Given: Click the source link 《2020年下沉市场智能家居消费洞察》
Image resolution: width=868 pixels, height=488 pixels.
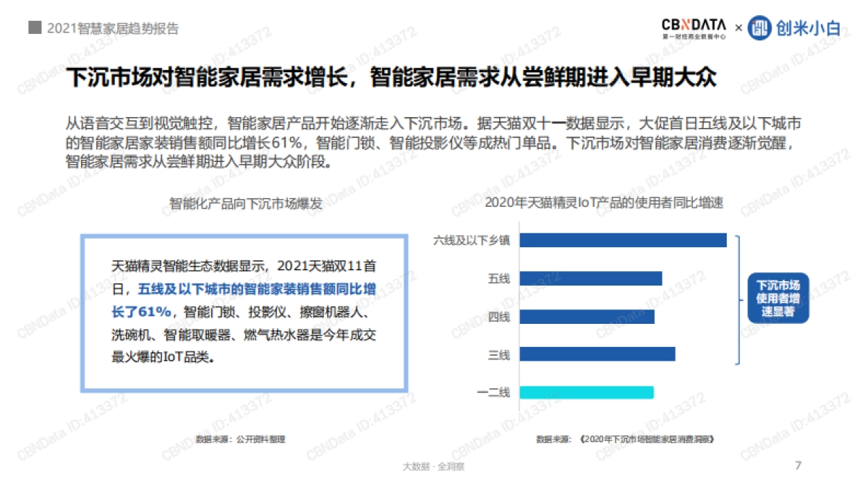Looking at the screenshot, I should pyautogui.click(x=647, y=437).
